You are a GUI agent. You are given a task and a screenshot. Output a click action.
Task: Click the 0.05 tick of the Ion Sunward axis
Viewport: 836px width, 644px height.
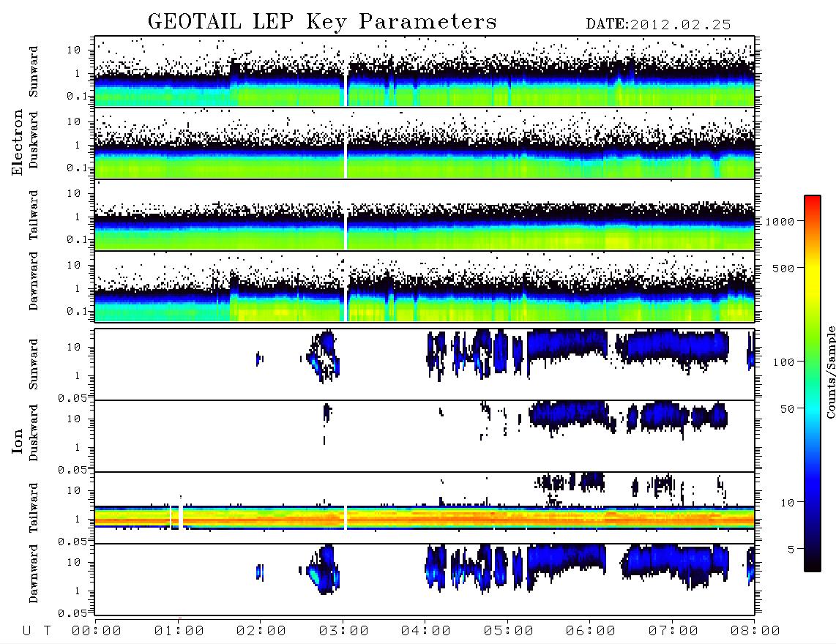tap(72, 397)
